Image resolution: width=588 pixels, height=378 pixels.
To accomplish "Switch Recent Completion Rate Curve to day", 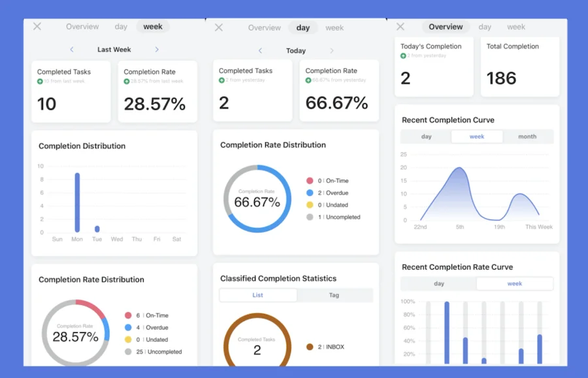I will point(439,283).
